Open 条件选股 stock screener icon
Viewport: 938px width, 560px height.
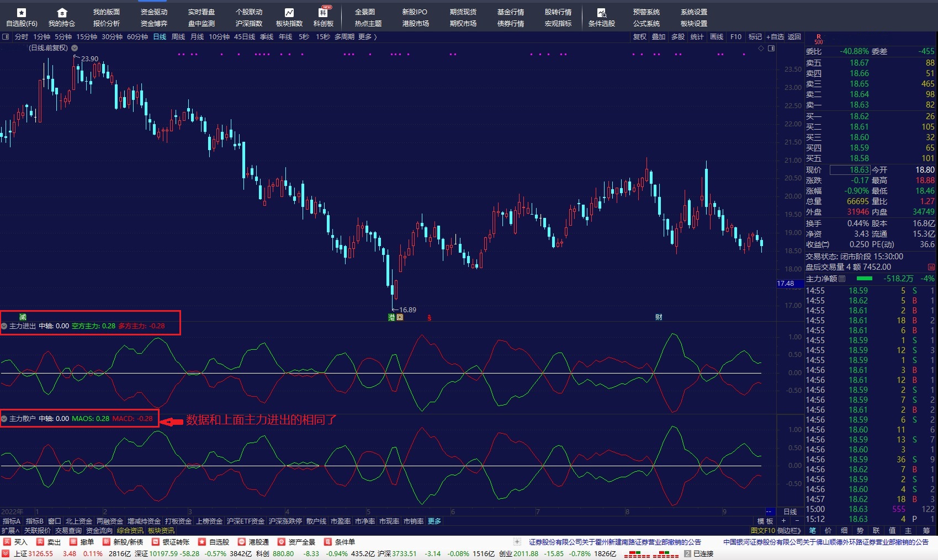point(601,13)
